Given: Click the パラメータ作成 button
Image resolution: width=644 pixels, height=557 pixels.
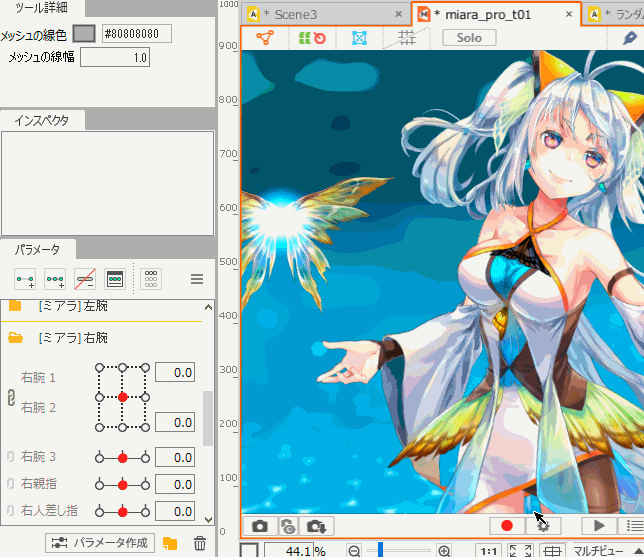Looking at the screenshot, I should pos(101,543).
